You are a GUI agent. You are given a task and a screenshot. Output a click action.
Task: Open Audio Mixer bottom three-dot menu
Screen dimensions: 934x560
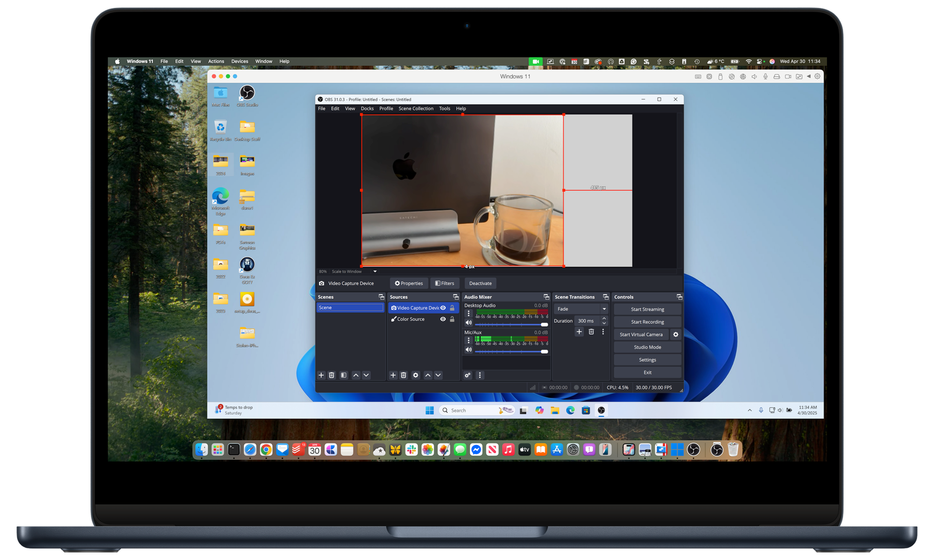pyautogui.click(x=480, y=375)
